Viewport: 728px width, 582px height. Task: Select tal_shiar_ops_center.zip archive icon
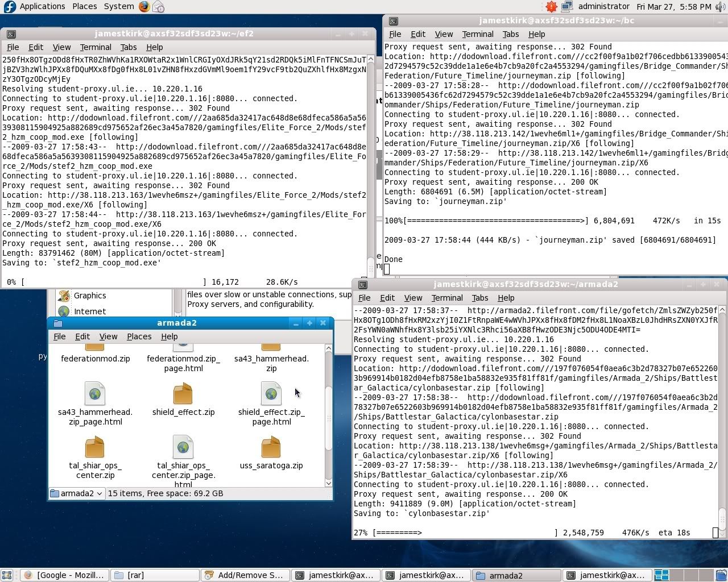tap(95, 447)
